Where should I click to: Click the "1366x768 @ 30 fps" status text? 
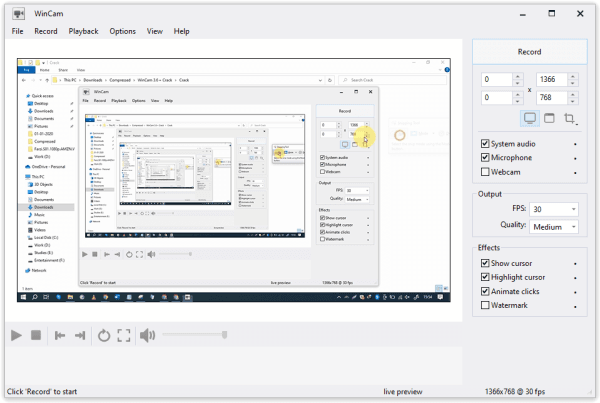coord(515,392)
